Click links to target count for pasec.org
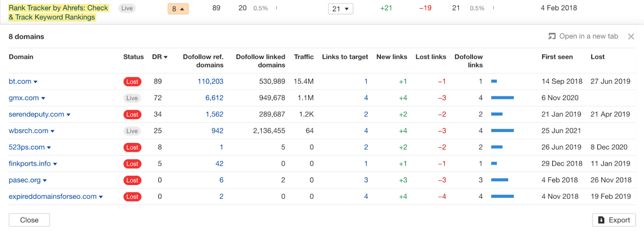Screen dimensions: 644x232 (366, 180)
